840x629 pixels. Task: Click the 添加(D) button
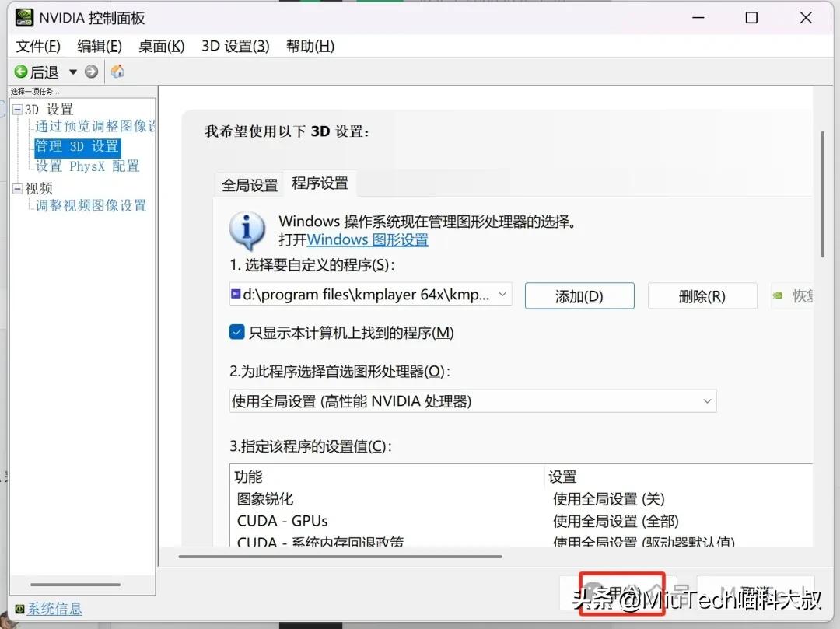pos(579,296)
